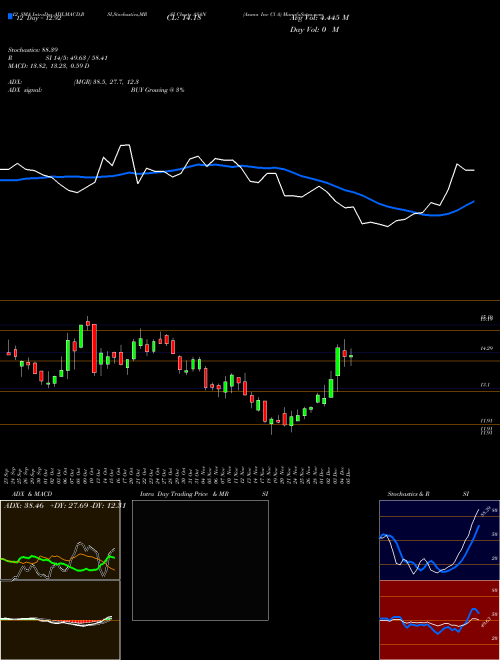Open the ADX indicator chart thumbnail
This screenshot has height=660, width=500.
click(60, 540)
